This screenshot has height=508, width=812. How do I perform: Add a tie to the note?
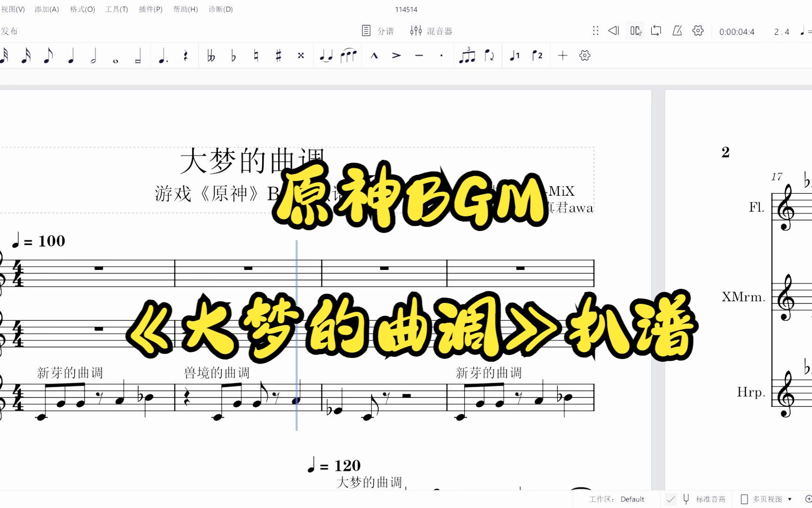[x=326, y=56]
